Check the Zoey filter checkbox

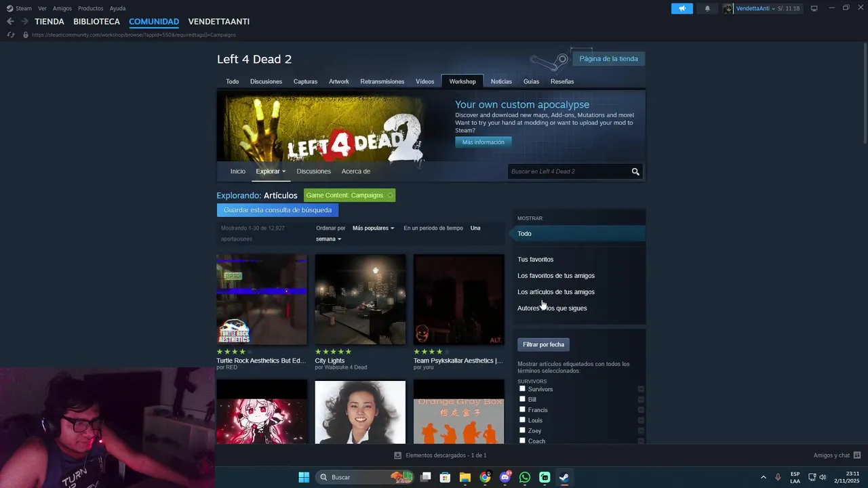tap(522, 430)
